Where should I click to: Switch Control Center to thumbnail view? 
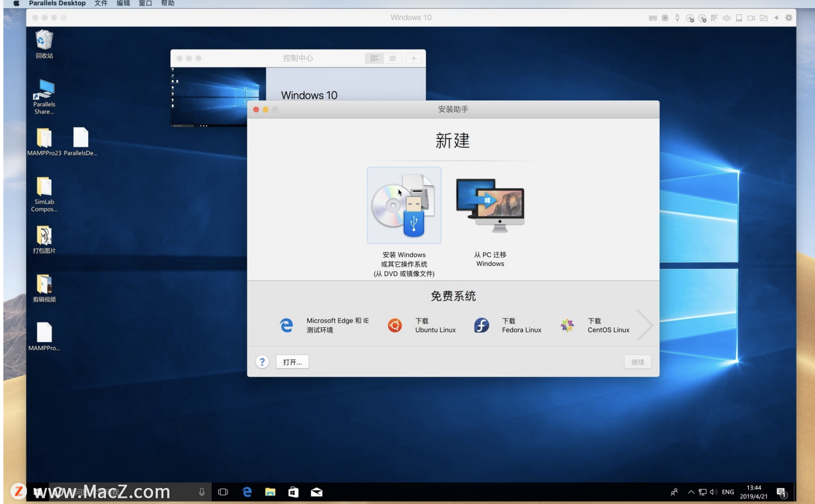point(375,58)
